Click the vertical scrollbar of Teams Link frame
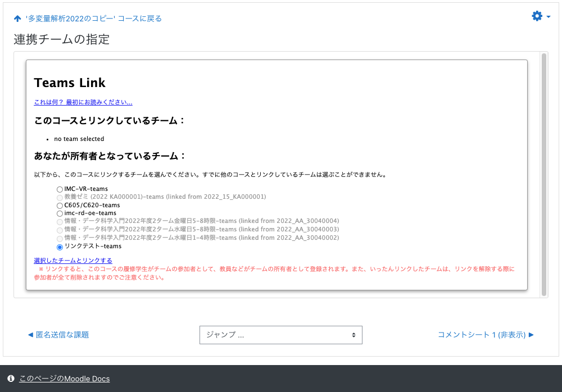Viewport: 562px width, 392px height. [x=543, y=174]
